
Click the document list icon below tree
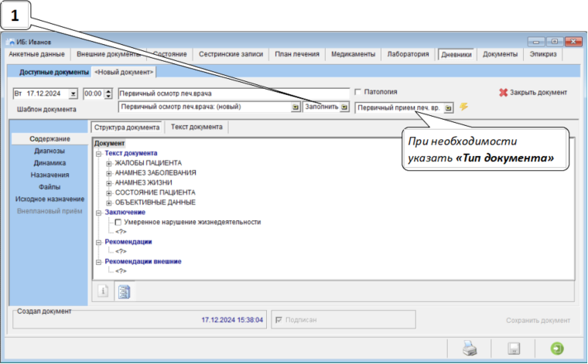[x=123, y=291]
